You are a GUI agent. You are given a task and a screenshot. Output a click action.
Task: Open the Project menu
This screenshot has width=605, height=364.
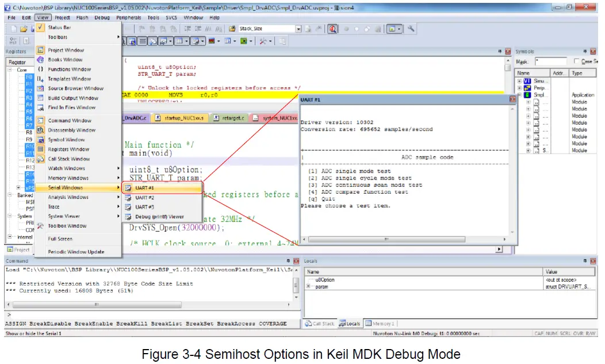coord(62,18)
